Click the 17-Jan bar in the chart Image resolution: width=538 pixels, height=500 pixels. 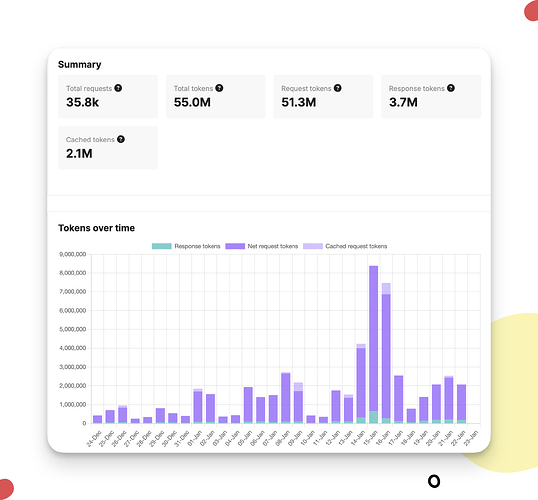[x=399, y=399]
